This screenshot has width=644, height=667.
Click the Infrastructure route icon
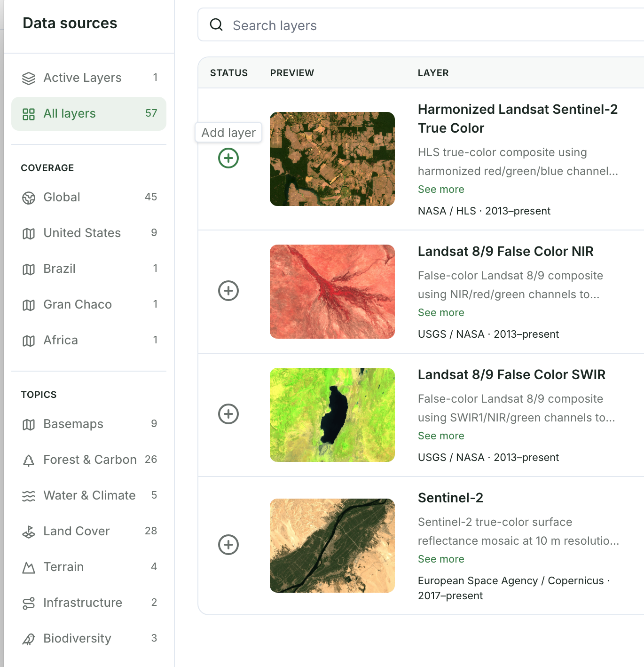click(29, 603)
